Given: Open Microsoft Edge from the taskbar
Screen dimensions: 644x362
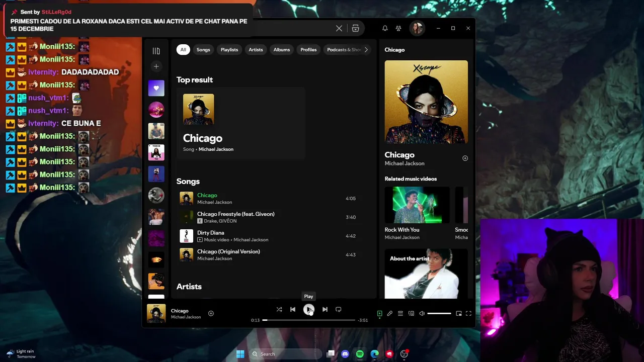Looking at the screenshot, I should click(x=375, y=354).
